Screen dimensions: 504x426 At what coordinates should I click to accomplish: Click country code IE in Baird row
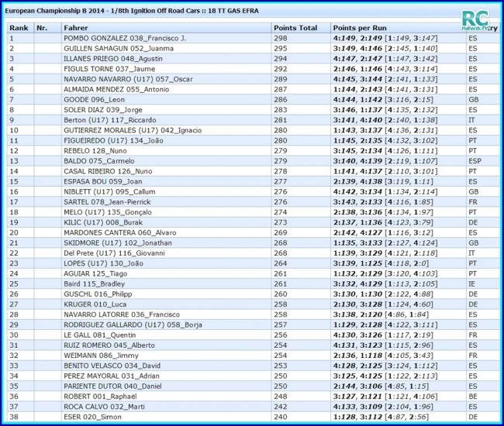click(471, 284)
